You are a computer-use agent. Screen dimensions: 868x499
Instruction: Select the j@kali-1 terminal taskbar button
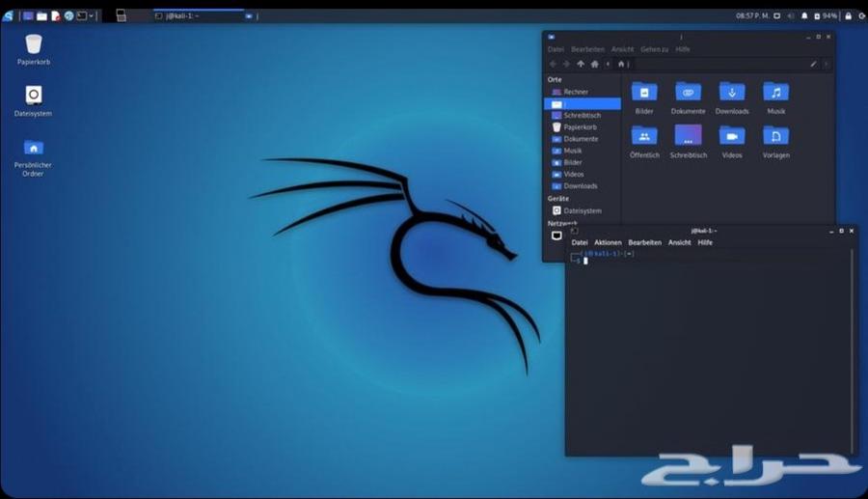[198, 16]
